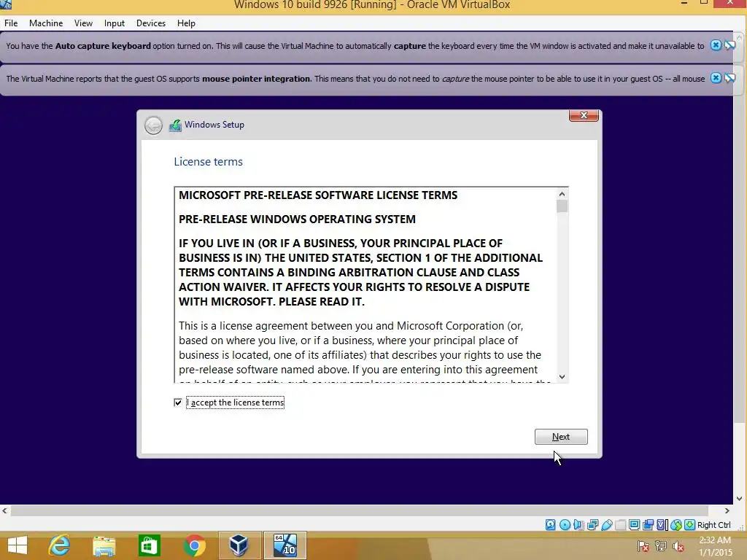The height and width of the screenshot is (560, 747).
Task: Click the License terms heading
Action: tap(208, 161)
